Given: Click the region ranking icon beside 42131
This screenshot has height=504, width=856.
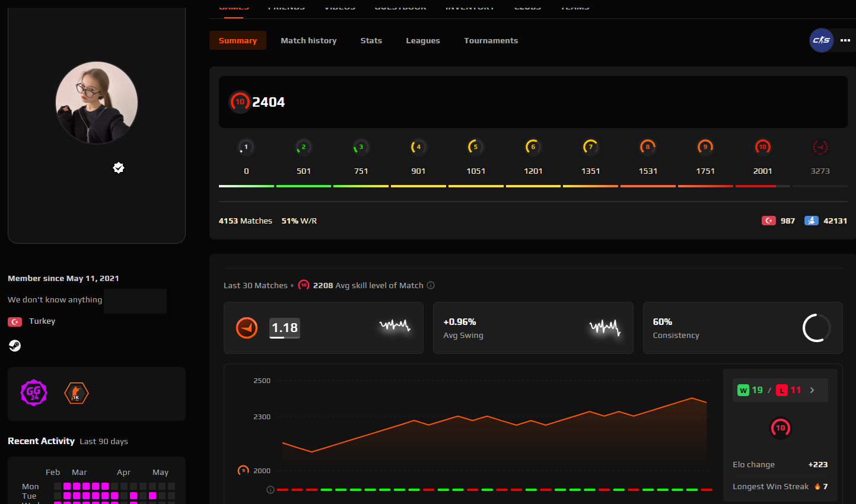Looking at the screenshot, I should coord(812,221).
